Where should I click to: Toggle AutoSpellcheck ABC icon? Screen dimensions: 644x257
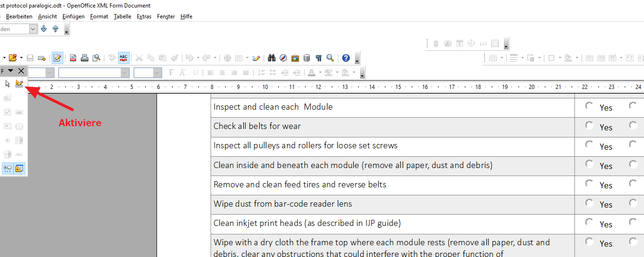click(124, 58)
